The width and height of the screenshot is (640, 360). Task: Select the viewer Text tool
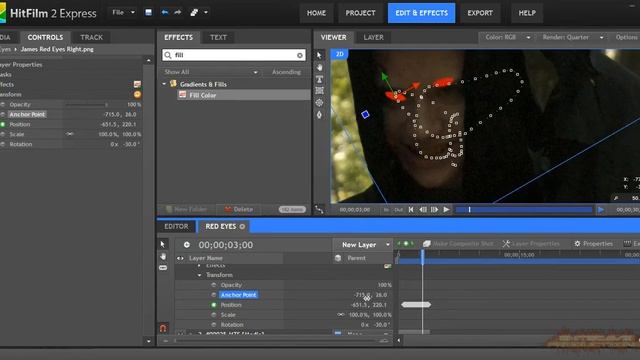[x=320, y=79]
